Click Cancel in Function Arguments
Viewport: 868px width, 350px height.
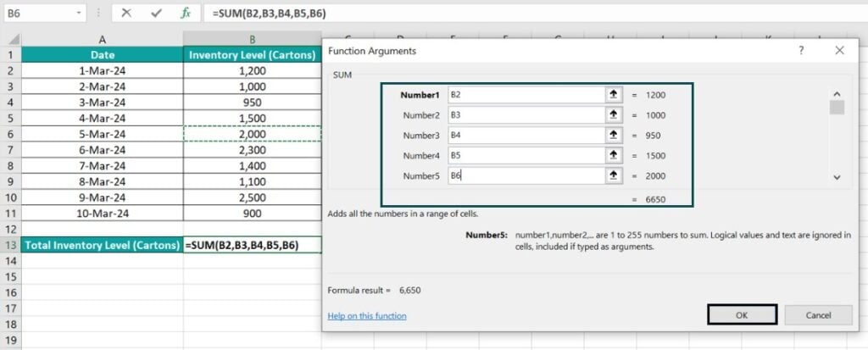point(818,315)
